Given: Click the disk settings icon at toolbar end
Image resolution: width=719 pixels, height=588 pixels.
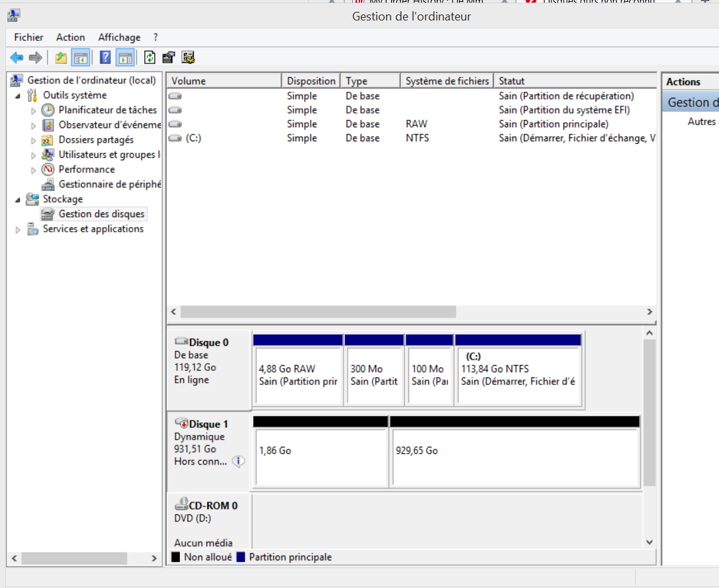Looking at the screenshot, I should click(x=188, y=57).
